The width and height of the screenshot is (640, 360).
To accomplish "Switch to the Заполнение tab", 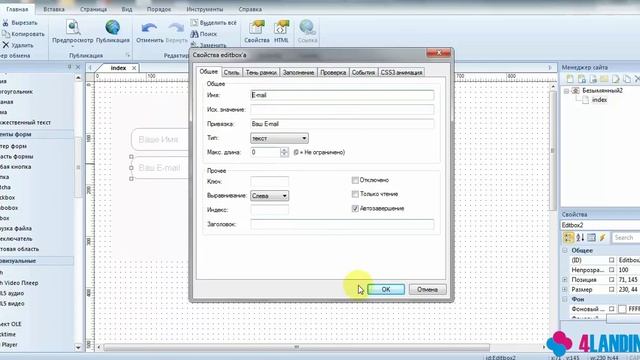I will click(x=298, y=73).
